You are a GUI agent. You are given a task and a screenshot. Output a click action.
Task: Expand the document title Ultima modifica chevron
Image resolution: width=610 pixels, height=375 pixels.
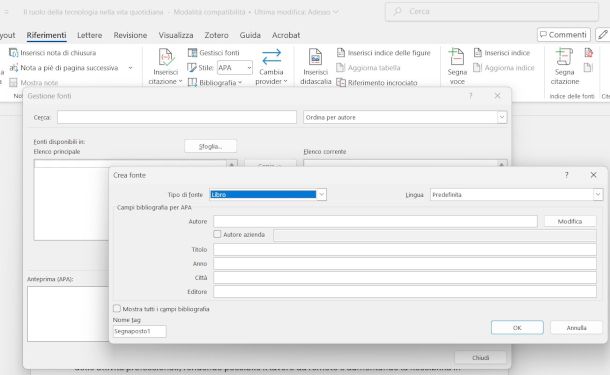[336, 12]
